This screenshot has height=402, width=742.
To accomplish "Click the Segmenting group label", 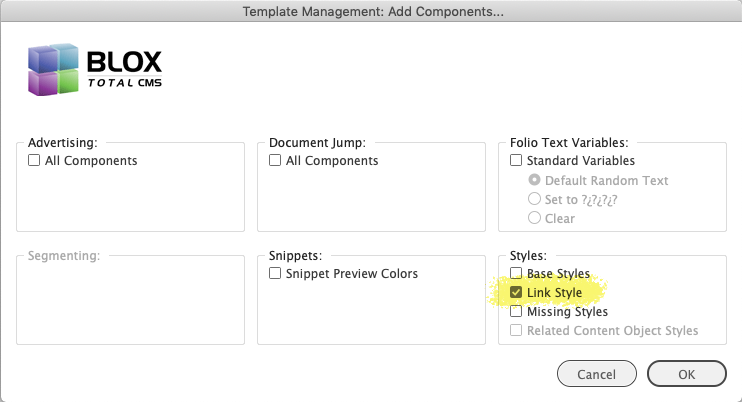I will pos(64,256).
